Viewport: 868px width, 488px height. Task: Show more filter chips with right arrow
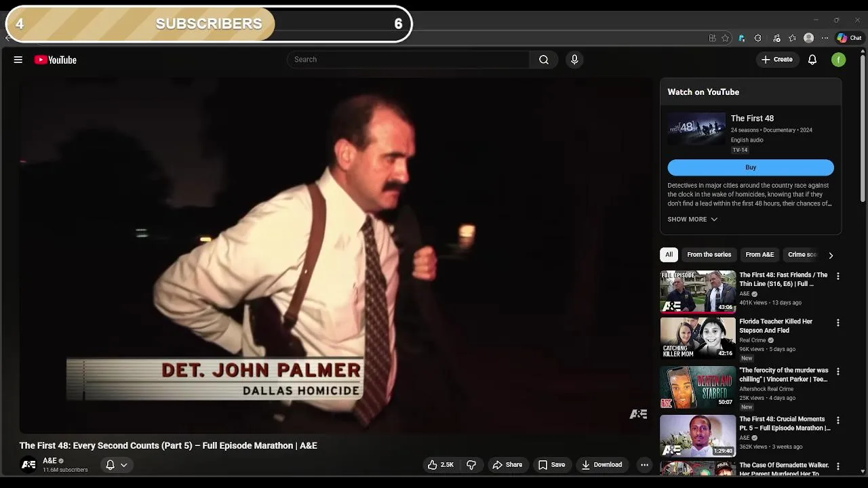[831, 255]
